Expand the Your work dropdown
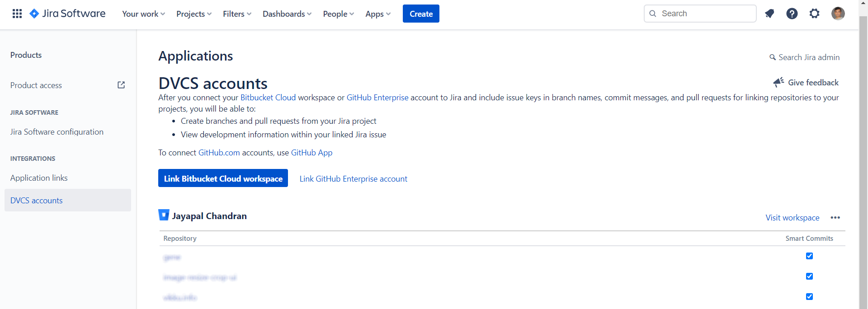This screenshot has height=309, width=868. point(144,14)
